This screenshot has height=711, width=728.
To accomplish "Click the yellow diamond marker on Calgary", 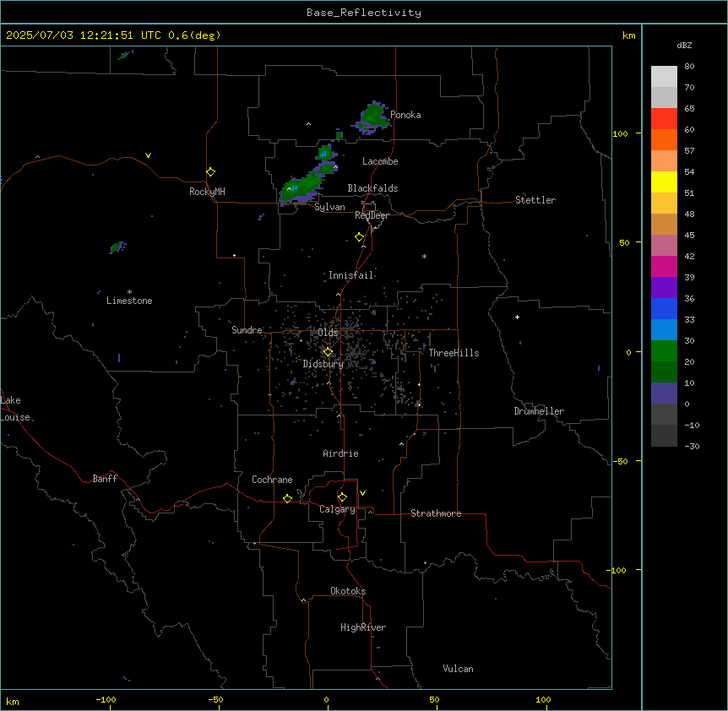I will click(342, 497).
